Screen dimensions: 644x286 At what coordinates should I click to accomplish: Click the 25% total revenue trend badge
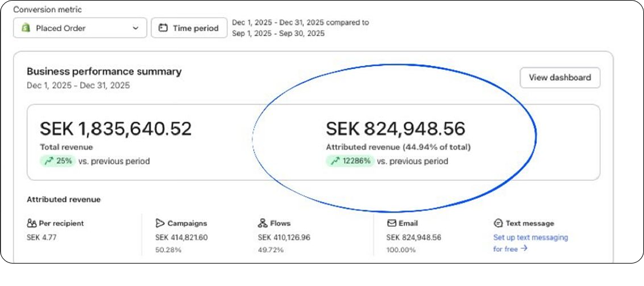(x=58, y=161)
